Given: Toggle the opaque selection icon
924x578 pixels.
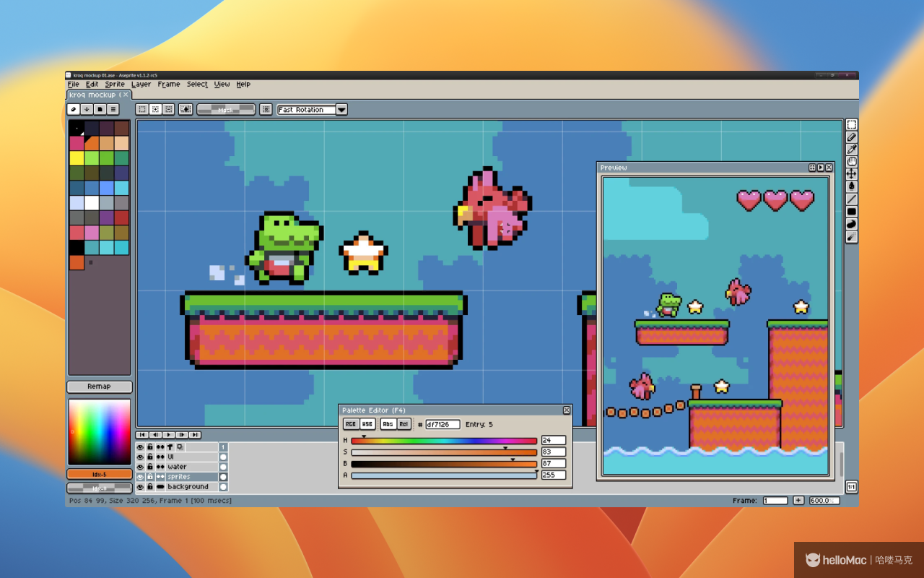Looking at the screenshot, I should (186, 109).
